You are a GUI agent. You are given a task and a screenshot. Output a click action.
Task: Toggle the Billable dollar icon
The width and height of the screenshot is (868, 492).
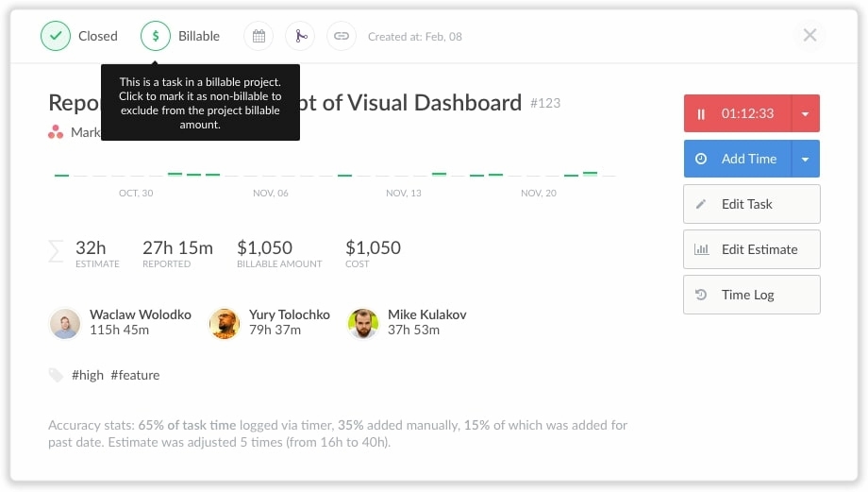pyautogui.click(x=156, y=36)
